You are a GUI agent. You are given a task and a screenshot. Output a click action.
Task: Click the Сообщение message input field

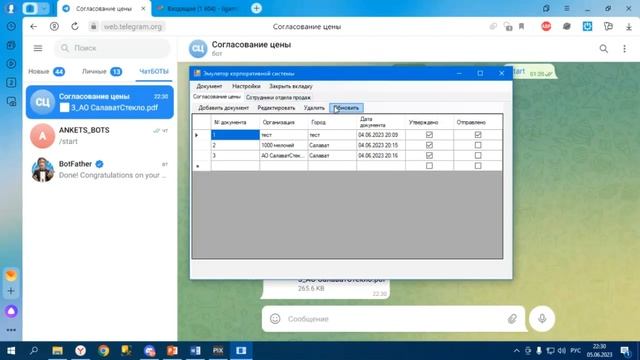(394, 319)
